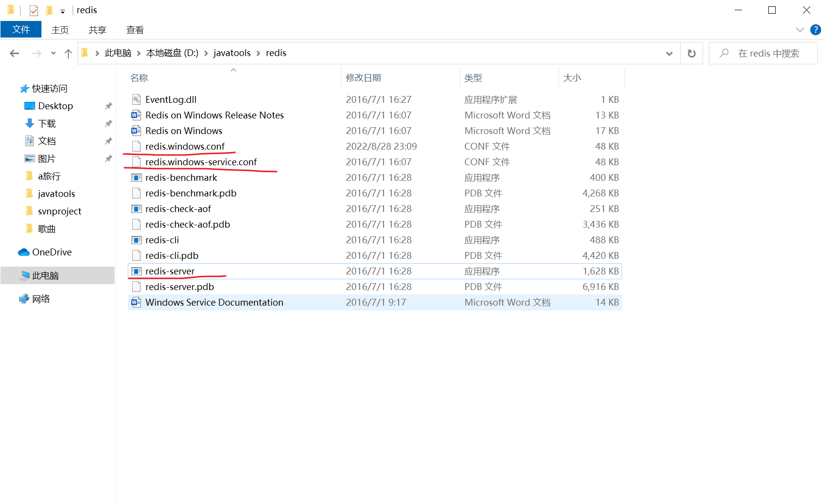Open Explorer help question mark icon
Viewport: 824px width, 504px height.
pyautogui.click(x=815, y=30)
